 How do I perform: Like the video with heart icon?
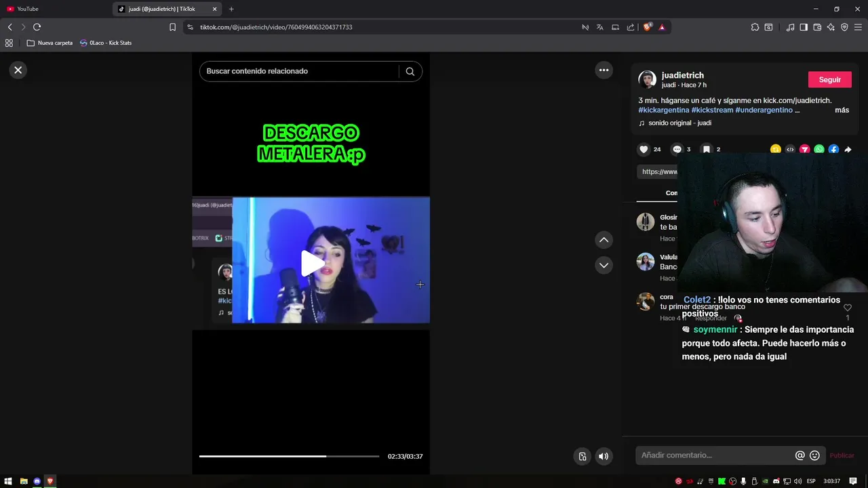click(644, 149)
